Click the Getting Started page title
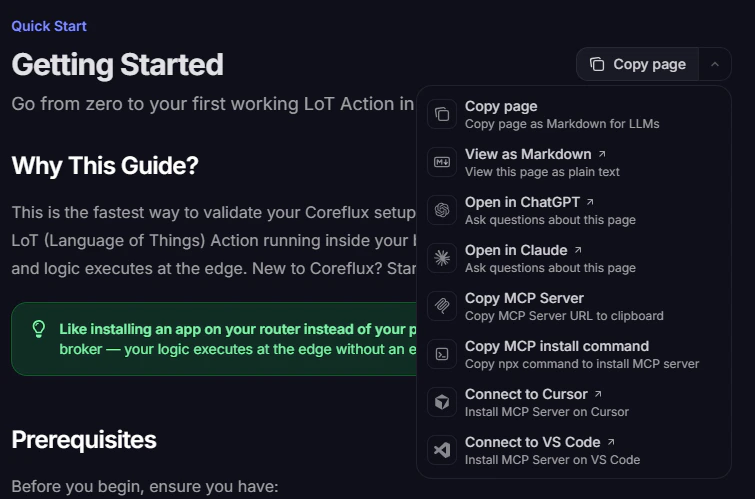Viewport: 755px width, 499px height. pos(117,65)
